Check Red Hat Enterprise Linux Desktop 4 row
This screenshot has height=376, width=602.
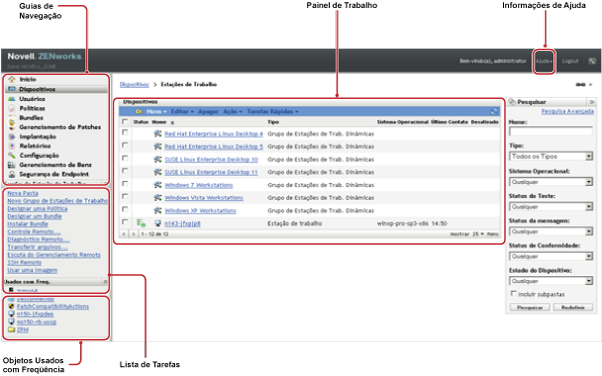125,132
